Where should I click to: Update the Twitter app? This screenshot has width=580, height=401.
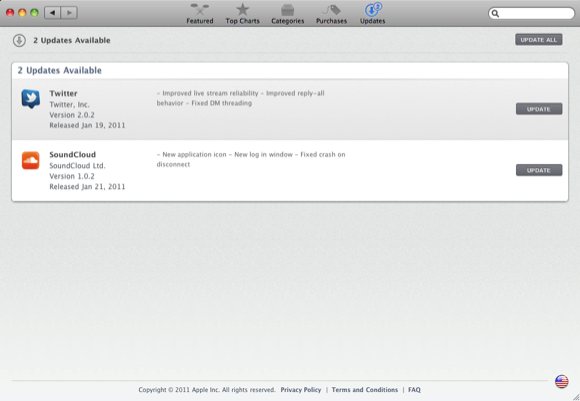tap(539, 109)
